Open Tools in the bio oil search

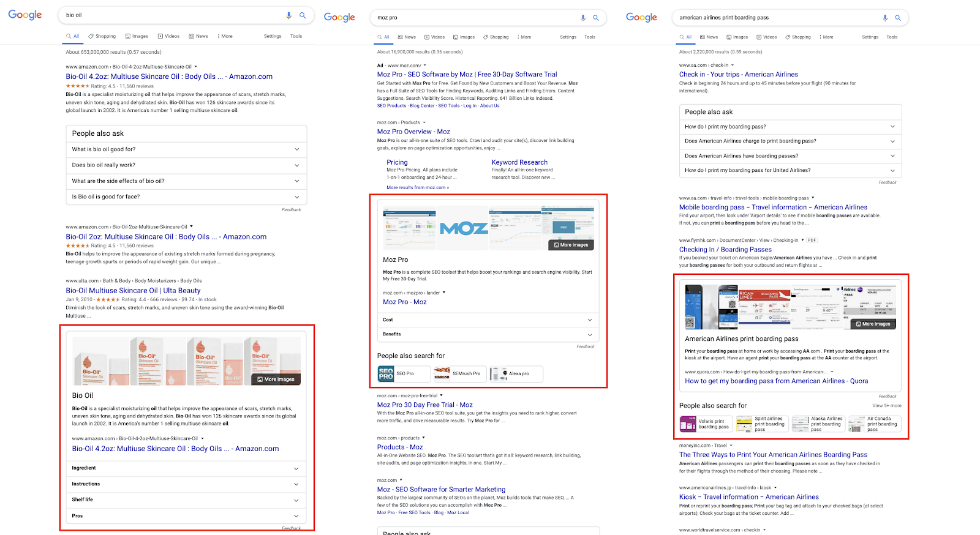[x=296, y=36]
